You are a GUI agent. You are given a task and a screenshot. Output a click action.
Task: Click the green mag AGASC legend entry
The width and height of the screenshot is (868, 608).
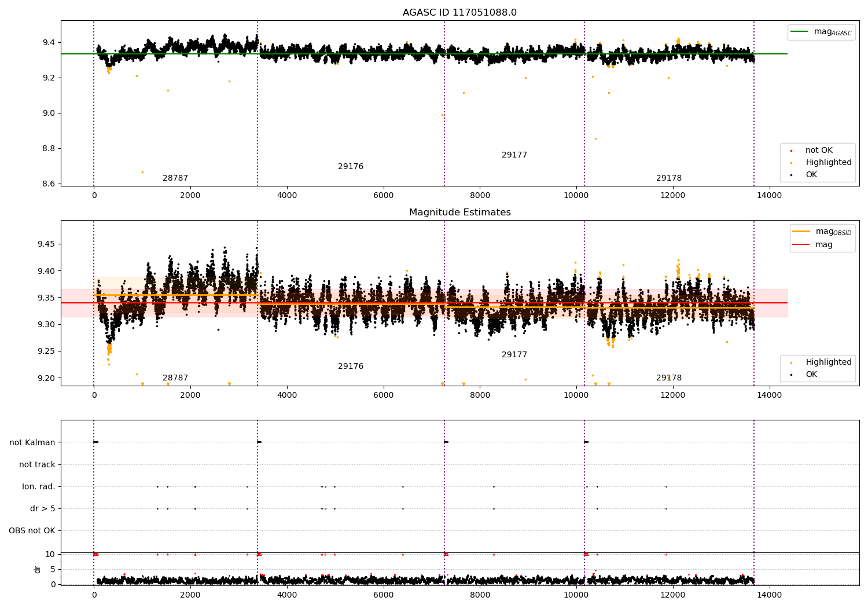pyautogui.click(x=822, y=32)
